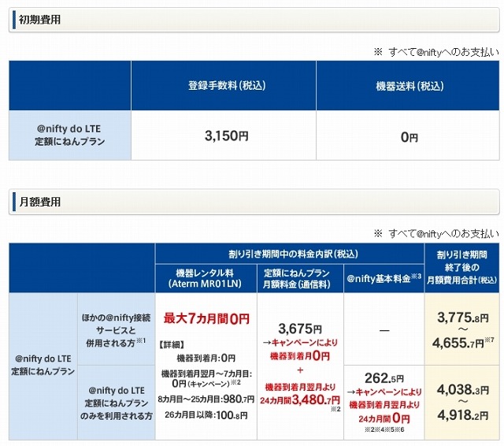Click the 機器到着月:0円 line
Image resolution: width=504 pixels, height=446 pixels.
click(206, 358)
